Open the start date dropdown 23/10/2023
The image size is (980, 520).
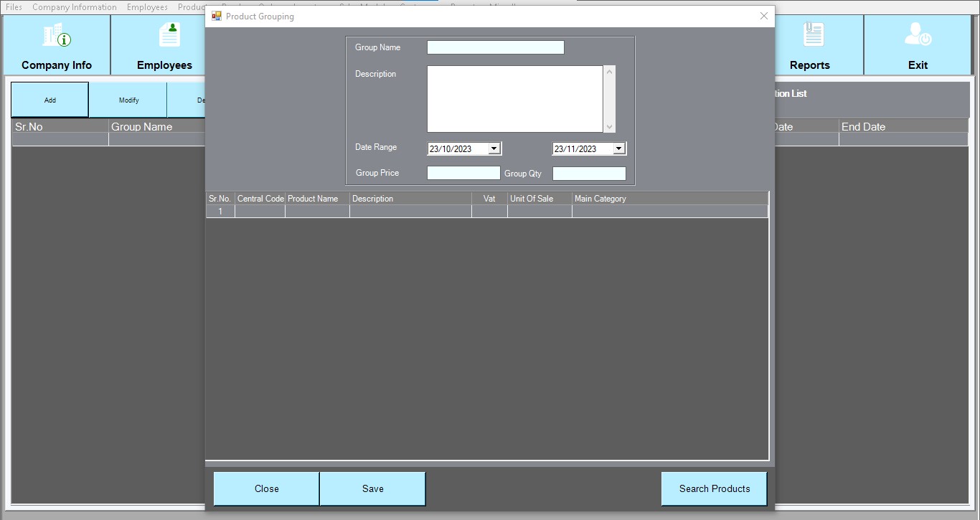click(x=494, y=148)
